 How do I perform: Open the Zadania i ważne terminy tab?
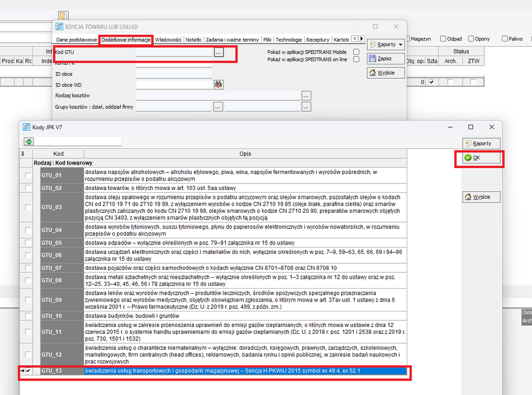(232, 39)
